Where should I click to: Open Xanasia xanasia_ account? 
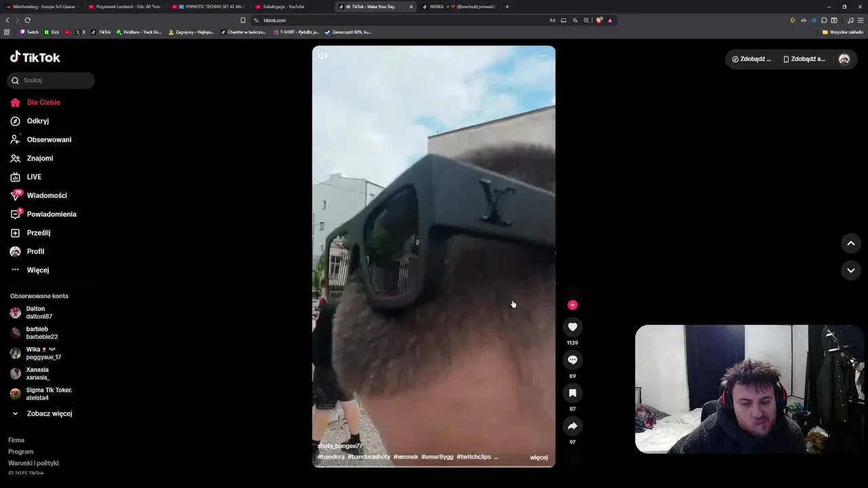pos(38,373)
